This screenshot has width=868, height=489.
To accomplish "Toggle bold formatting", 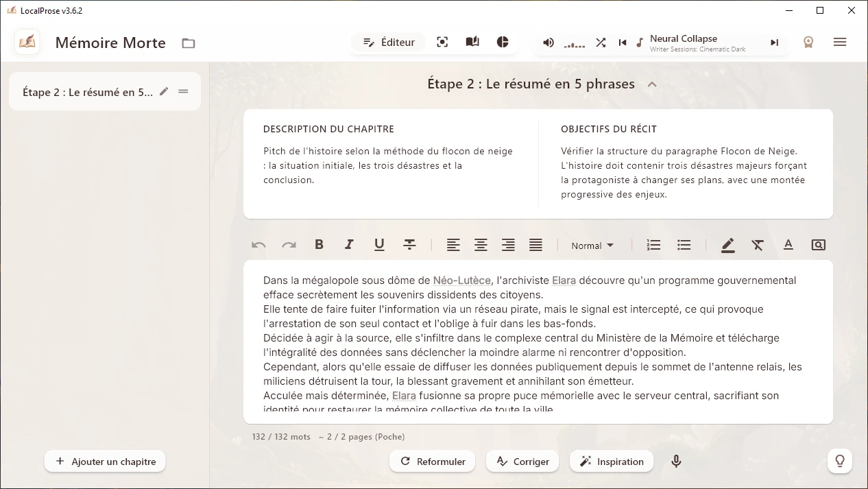I will pos(319,245).
